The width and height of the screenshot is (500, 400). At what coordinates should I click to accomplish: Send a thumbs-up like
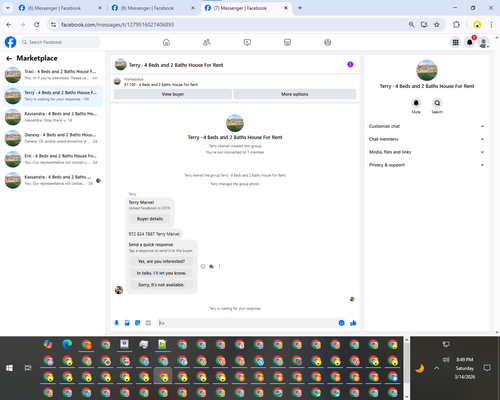pos(353,323)
